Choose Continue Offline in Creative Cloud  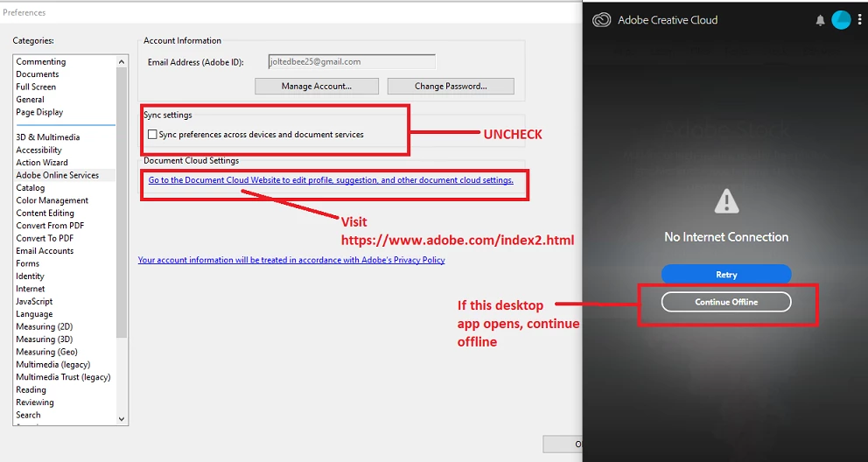pos(726,302)
